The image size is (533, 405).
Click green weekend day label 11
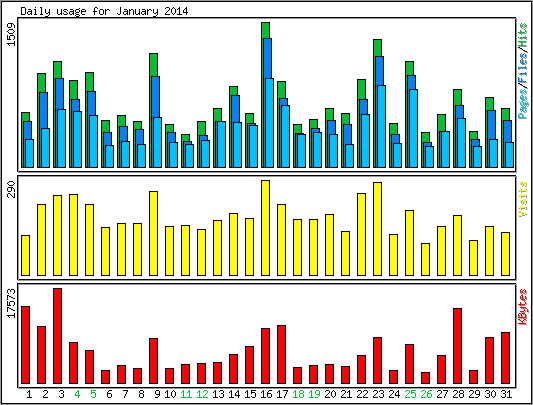click(186, 394)
